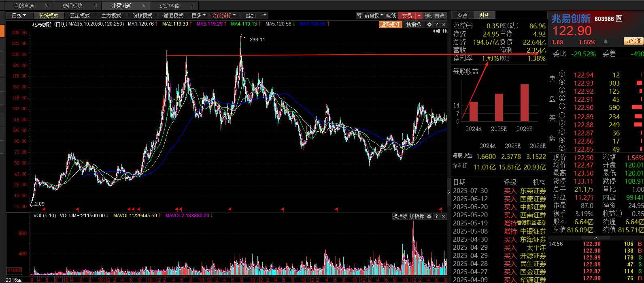The image size is (644, 283).
Task: Click the 2025E earnings bar
Action: (499, 107)
